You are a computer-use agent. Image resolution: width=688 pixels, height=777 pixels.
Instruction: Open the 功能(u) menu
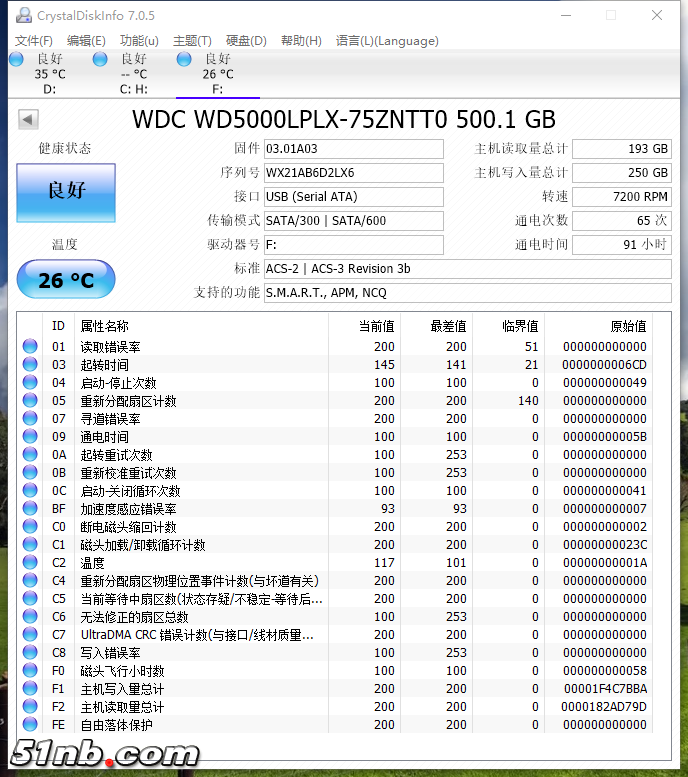(139, 41)
